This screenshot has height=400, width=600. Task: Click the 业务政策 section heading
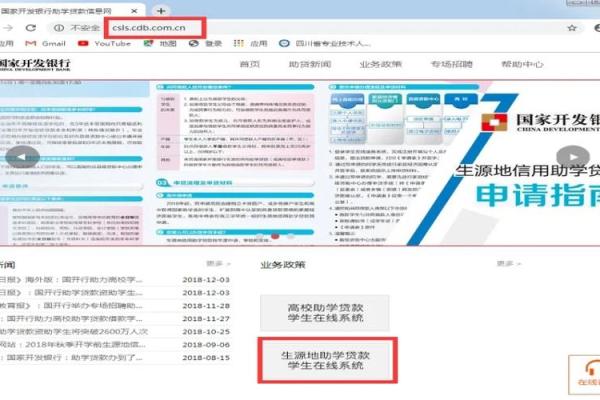point(283,265)
